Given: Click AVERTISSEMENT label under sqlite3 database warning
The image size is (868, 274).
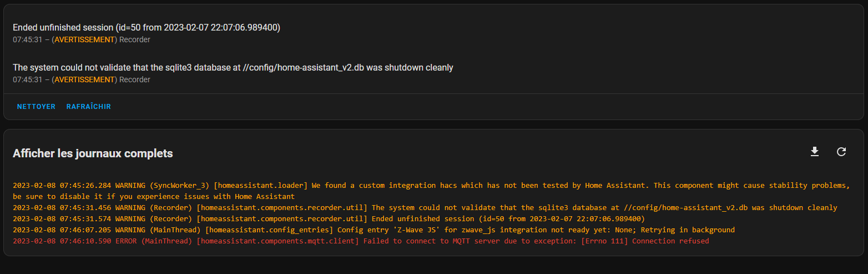Looking at the screenshot, I should 84,79.
